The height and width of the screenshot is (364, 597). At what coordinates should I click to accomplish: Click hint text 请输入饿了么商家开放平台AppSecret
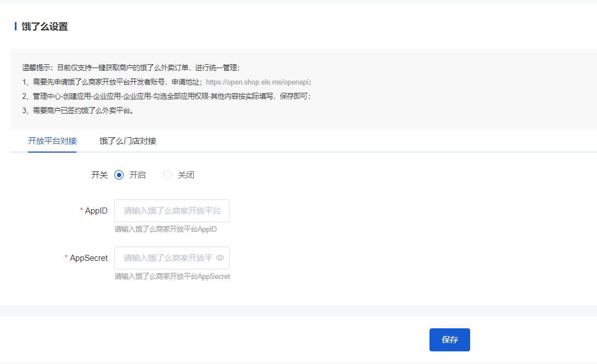click(x=172, y=276)
